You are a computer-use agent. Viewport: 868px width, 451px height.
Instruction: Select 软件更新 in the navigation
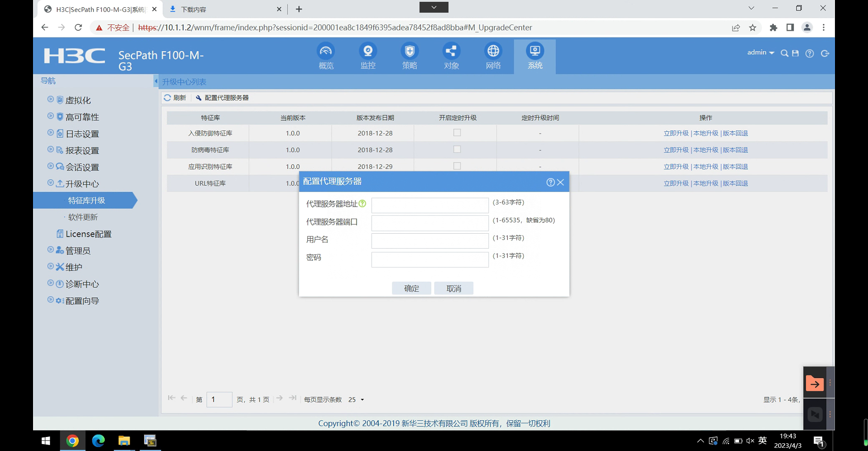click(x=83, y=217)
